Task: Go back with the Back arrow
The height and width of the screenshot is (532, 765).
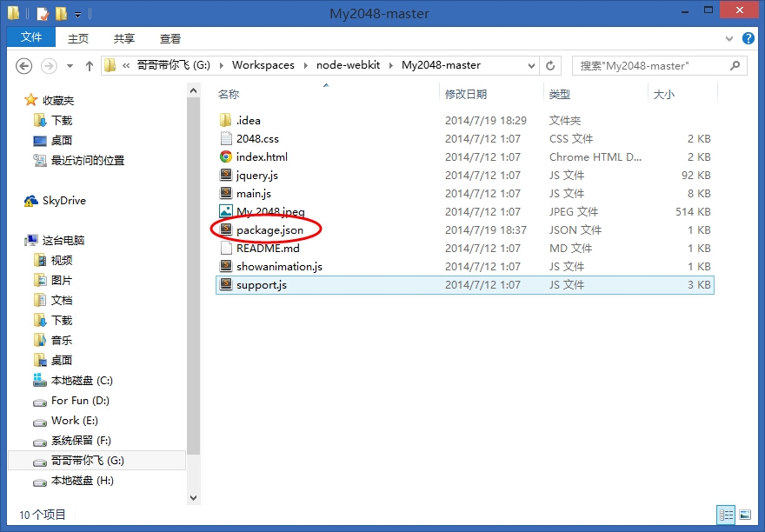Action: tap(24, 65)
